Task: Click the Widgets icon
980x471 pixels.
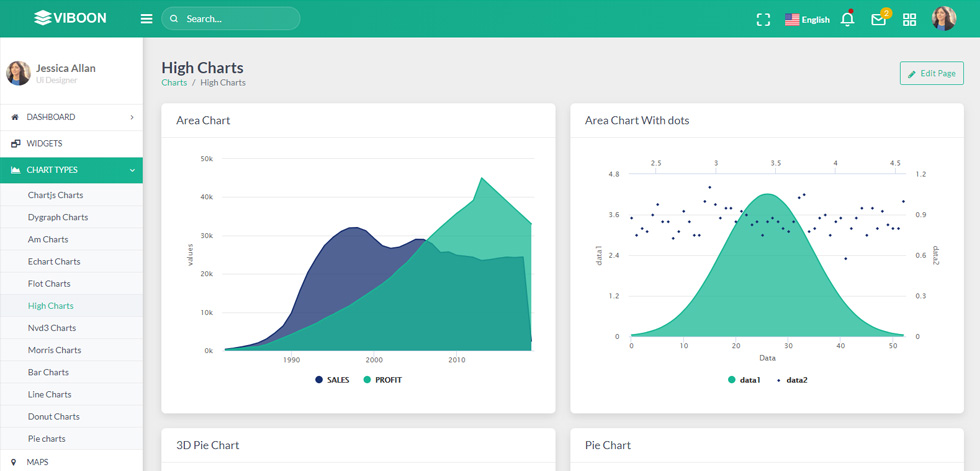Action: click(16, 144)
